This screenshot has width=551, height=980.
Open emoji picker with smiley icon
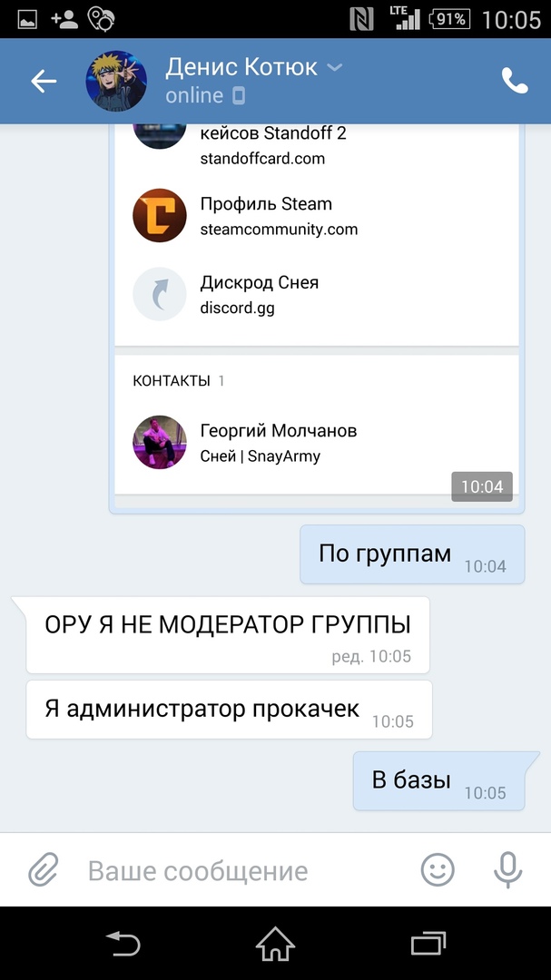click(x=438, y=869)
